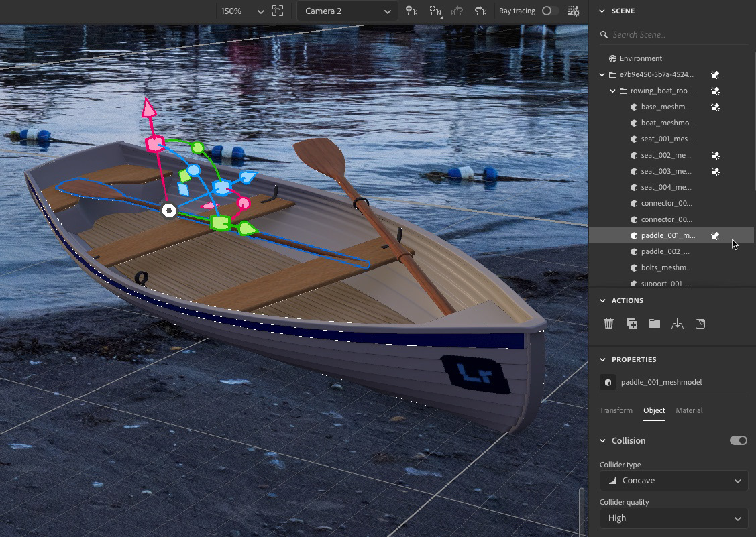The image size is (756, 537).
Task: Click the physics icon on the seat_003 row
Action: [716, 171]
